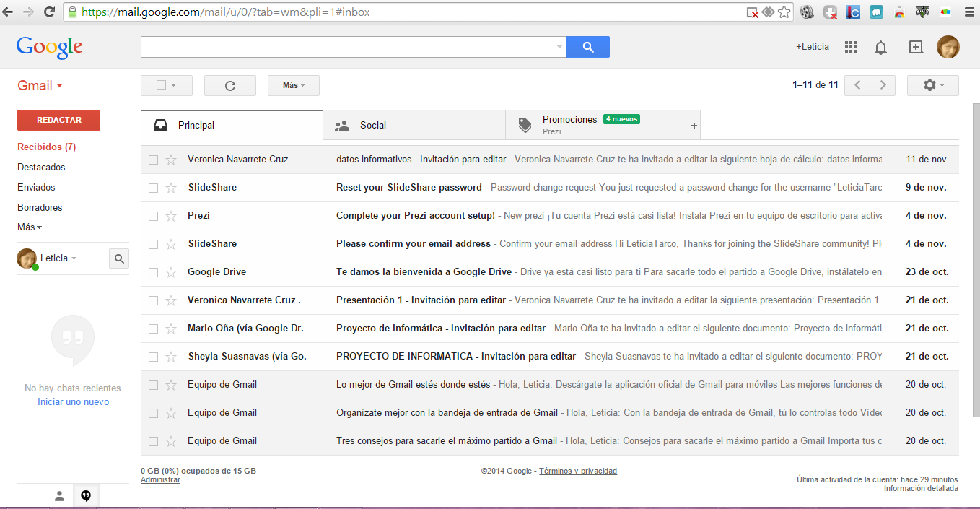Open the notifications bell
This screenshot has height=509, width=980.
880,46
